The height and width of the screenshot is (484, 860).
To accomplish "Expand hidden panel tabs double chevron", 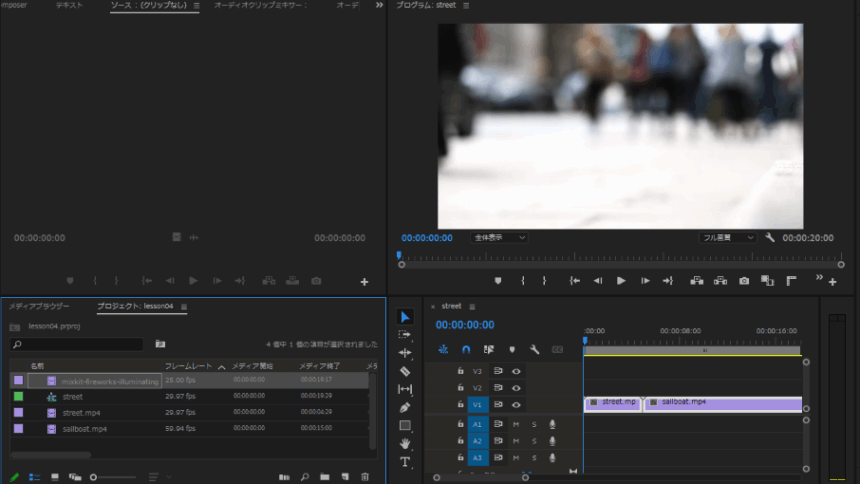I will click(379, 5).
